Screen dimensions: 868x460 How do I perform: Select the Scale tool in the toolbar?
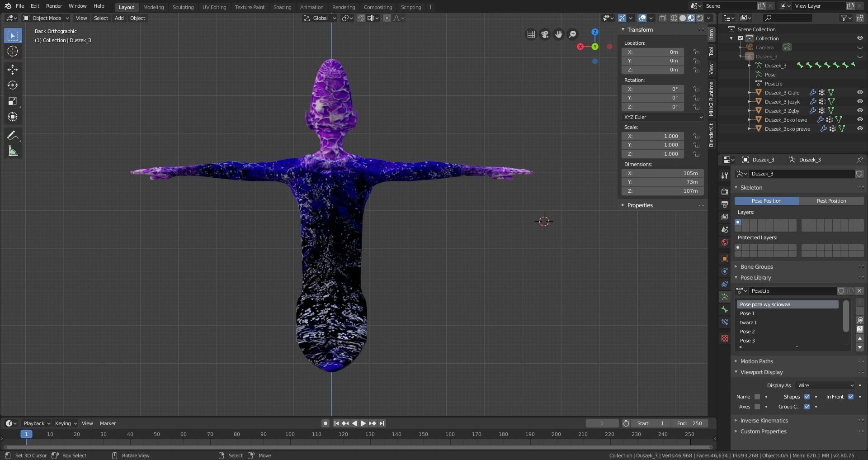click(x=13, y=101)
